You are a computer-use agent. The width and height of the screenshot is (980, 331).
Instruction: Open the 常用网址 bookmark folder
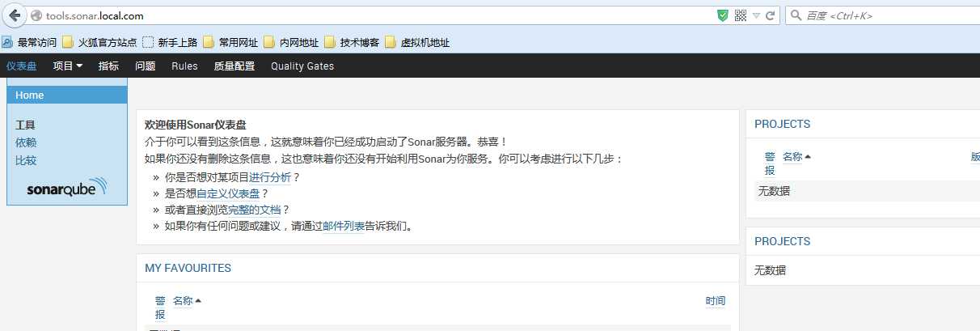point(230,42)
